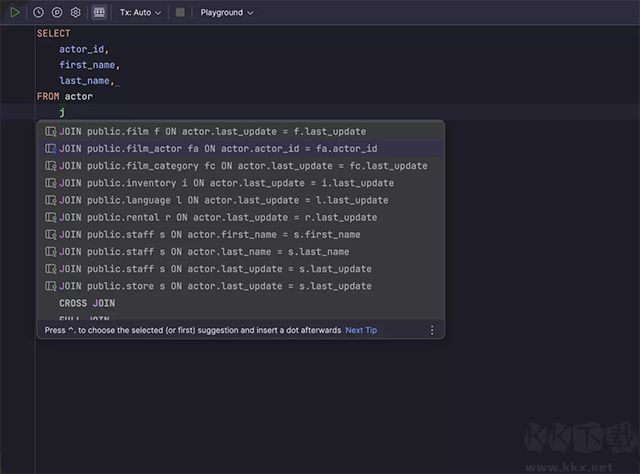Select JOIN public.film_category fc suggestion
The image size is (640, 474).
(240, 166)
